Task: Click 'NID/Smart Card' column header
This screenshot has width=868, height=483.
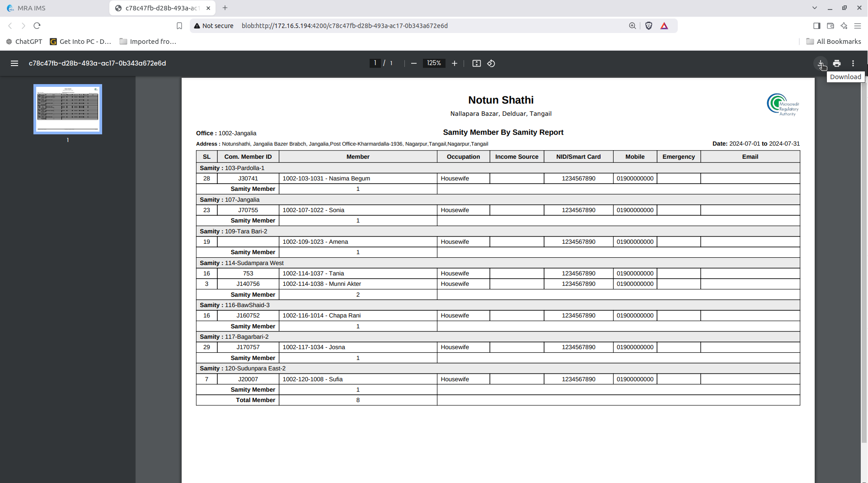Action: (x=578, y=157)
